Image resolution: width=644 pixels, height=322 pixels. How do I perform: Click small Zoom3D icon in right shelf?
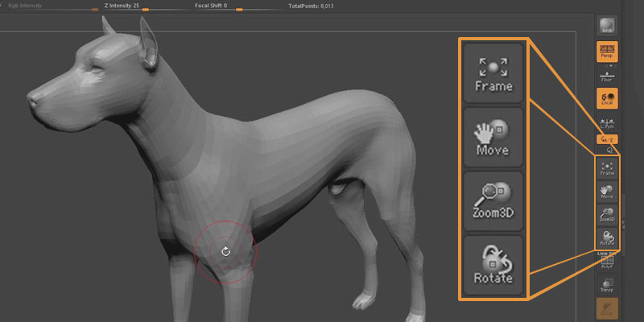click(x=607, y=215)
